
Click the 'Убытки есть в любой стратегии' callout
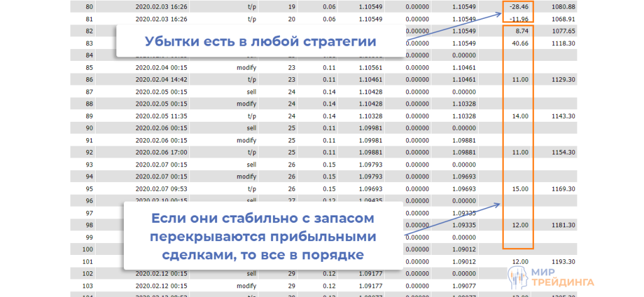(x=260, y=42)
